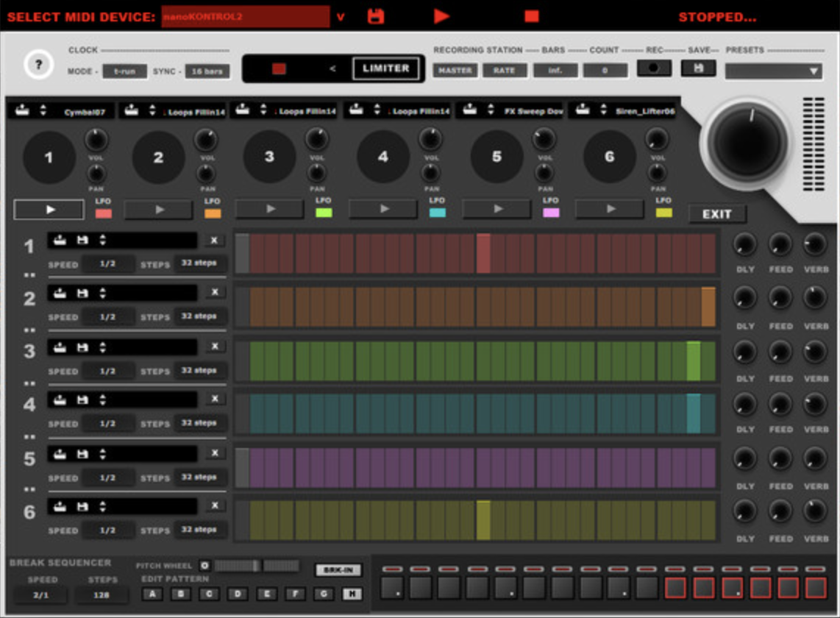Toggle pitch wheel enable box
This screenshot has height=618, width=840.
[204, 566]
